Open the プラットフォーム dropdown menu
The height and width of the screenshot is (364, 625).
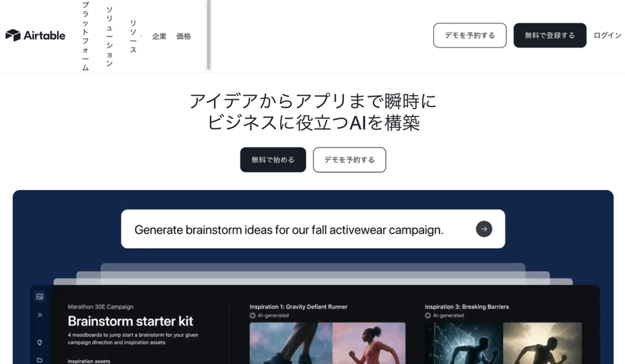[x=85, y=36]
